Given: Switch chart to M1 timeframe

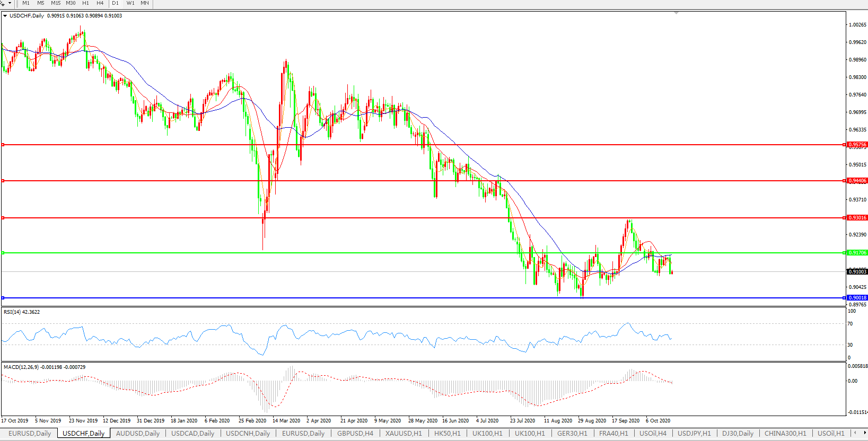Looking at the screenshot, I should (26, 3).
